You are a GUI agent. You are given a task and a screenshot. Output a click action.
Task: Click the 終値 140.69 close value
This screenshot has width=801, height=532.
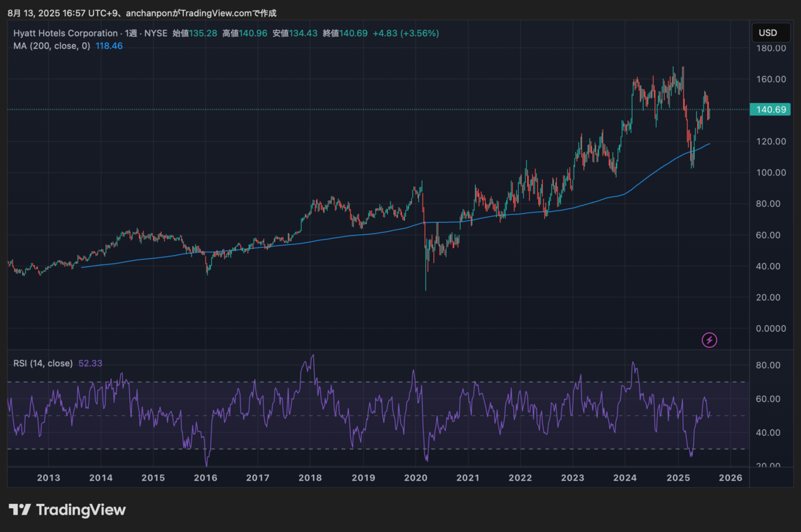(345, 33)
